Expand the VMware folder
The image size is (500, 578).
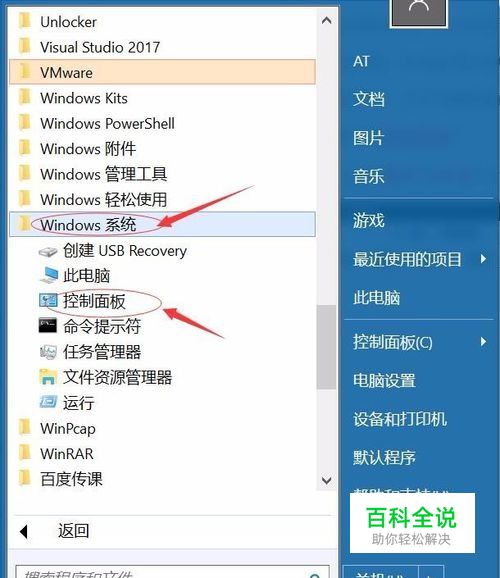pyautogui.click(x=162, y=72)
